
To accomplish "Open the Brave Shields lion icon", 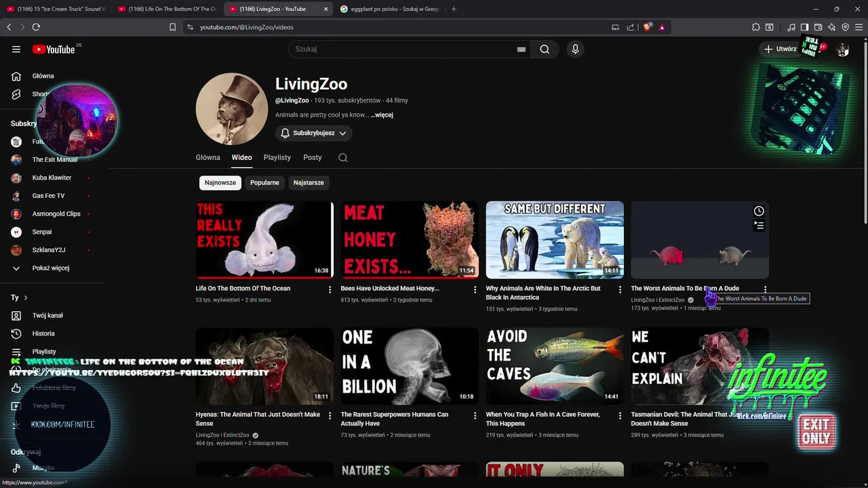I will click(x=648, y=27).
